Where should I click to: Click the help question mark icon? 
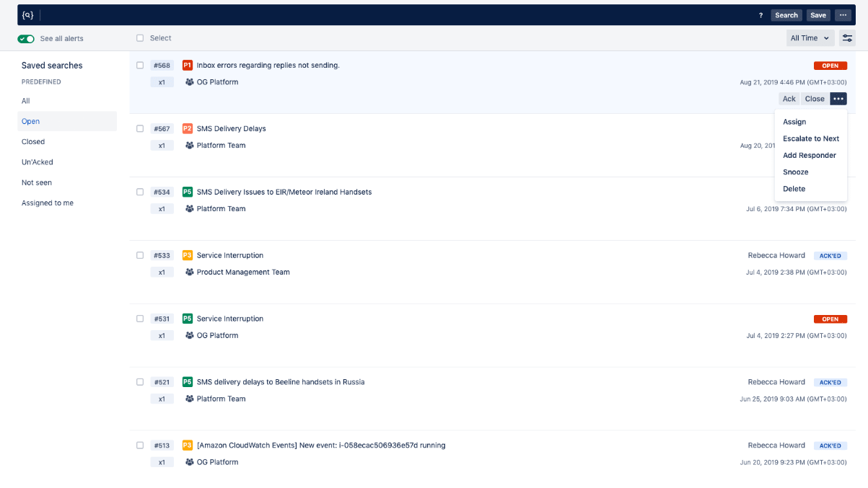(x=760, y=15)
